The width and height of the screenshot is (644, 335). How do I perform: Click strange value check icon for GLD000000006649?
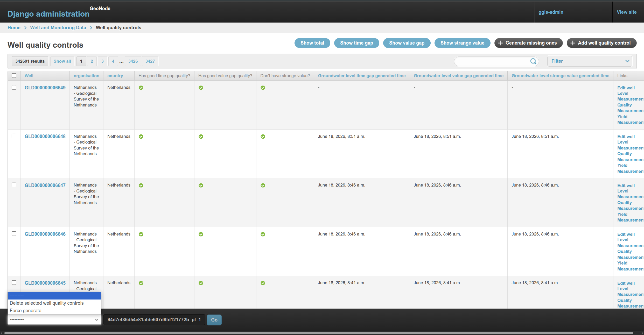[263, 88]
